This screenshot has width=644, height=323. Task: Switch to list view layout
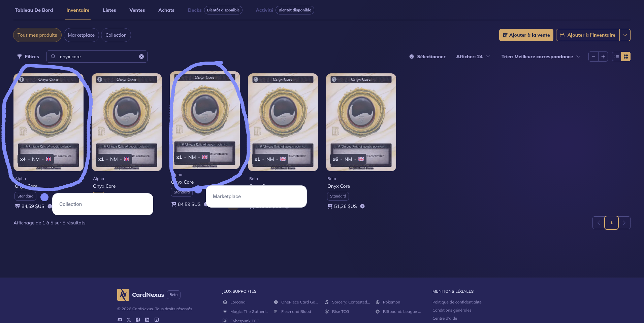(616, 57)
